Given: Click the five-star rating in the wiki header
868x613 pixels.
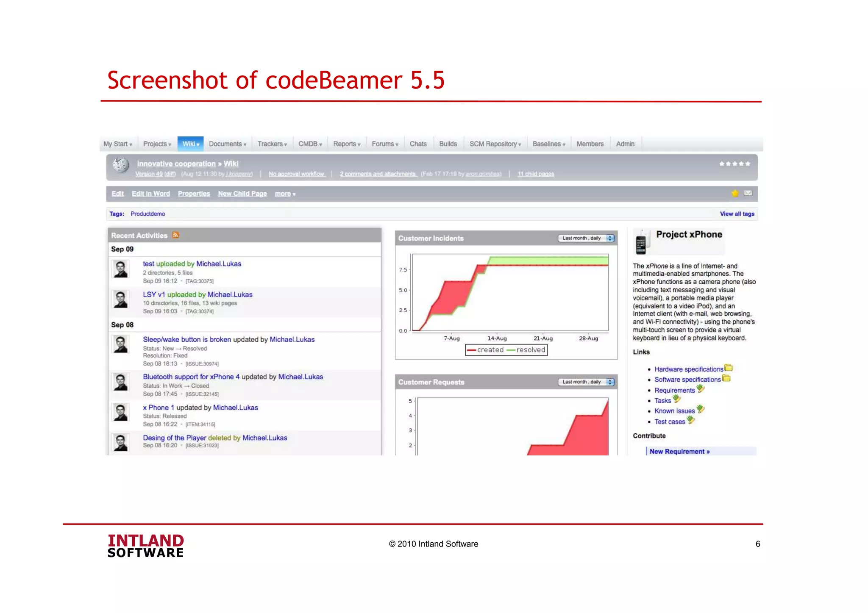Looking at the screenshot, I should [x=734, y=164].
